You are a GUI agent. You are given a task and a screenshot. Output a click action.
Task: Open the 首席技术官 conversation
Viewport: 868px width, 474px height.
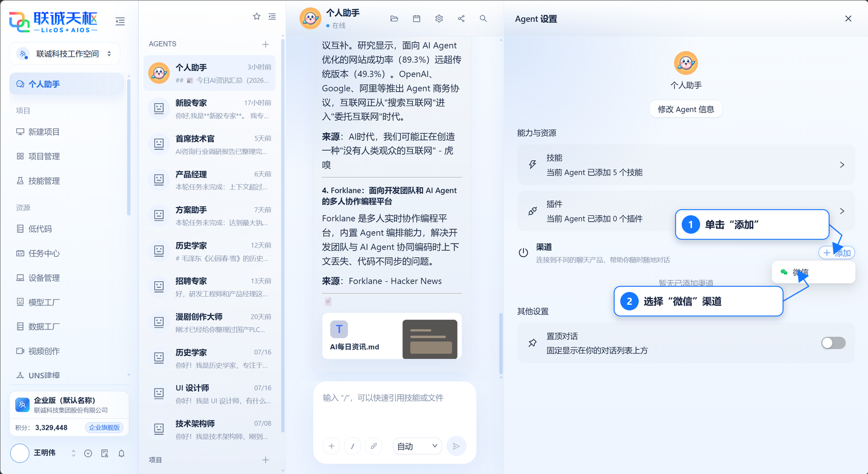(210, 145)
